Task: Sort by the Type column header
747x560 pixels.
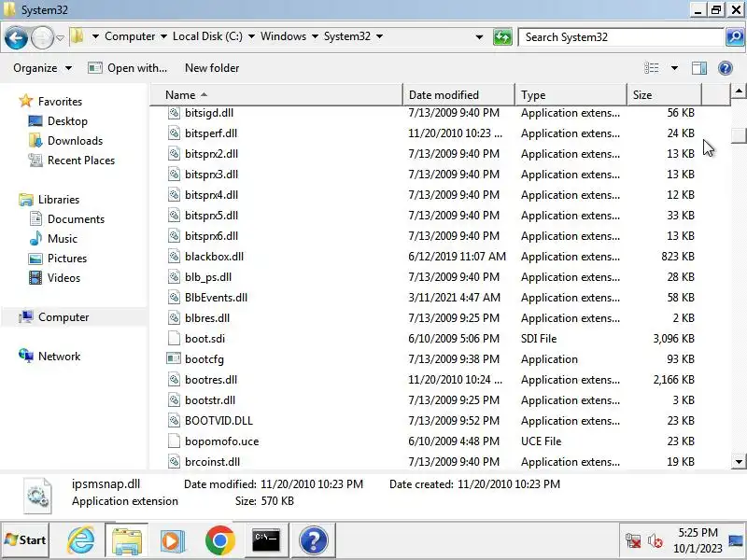Action: tap(571, 95)
